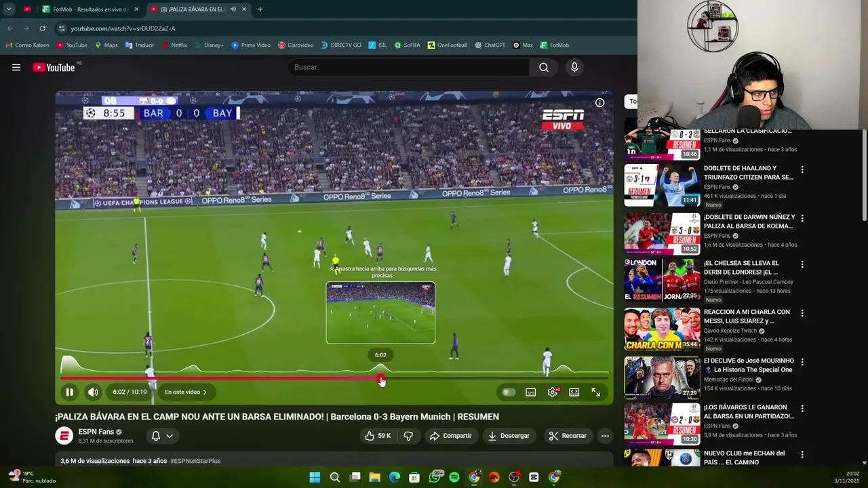Open options for 'El DECLIVE de José MOURINHO' video
Viewport: 868px width, 488px height.
pos(802,362)
